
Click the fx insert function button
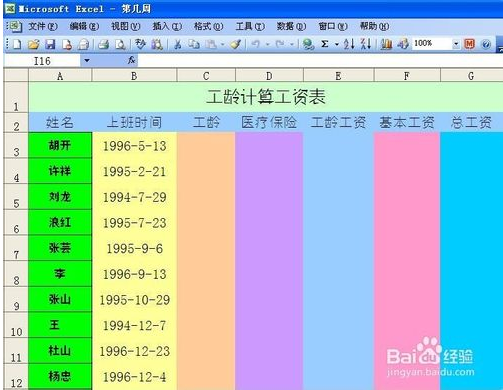131,60
